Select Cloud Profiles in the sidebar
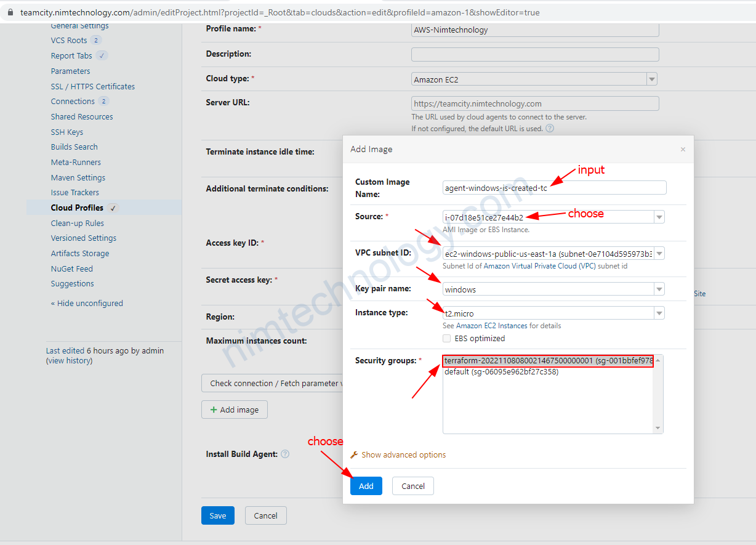Screen dimensions: 756x545 point(77,208)
